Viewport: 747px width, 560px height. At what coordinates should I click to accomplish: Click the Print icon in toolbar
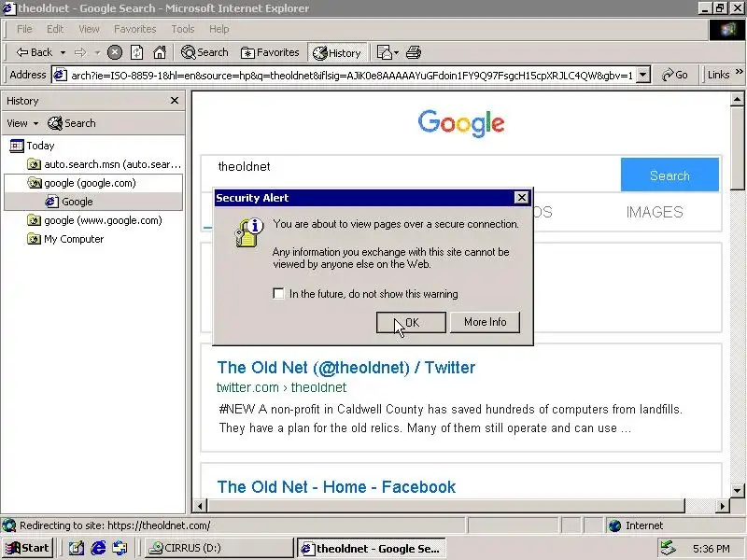(414, 52)
